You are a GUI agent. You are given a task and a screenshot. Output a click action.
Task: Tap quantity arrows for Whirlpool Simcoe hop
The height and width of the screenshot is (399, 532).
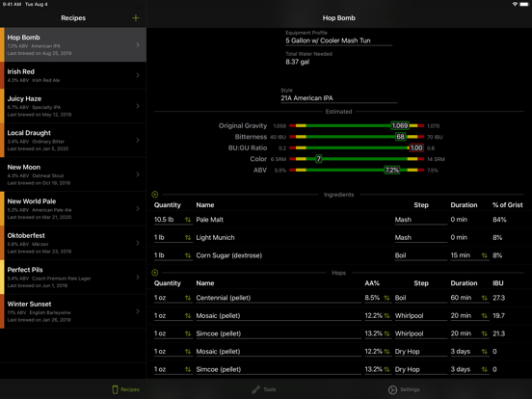pos(188,333)
